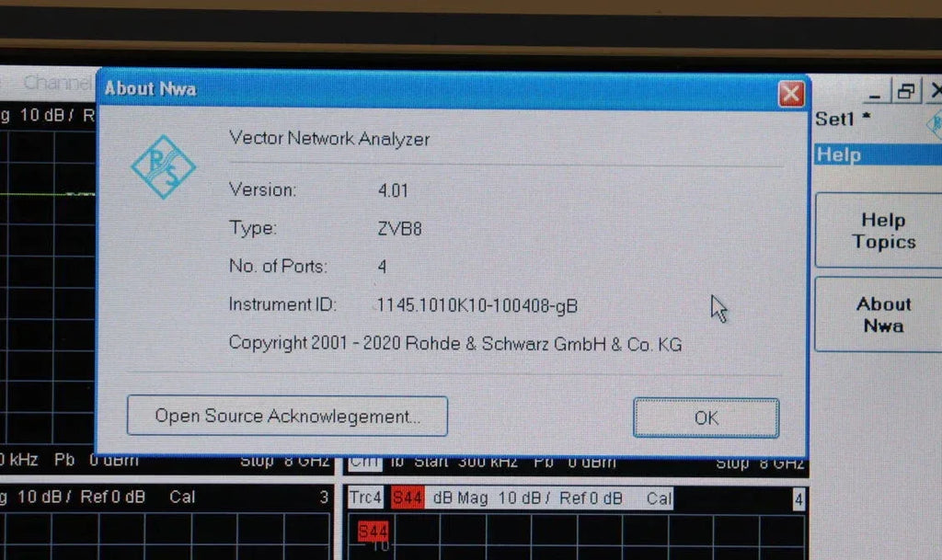Click the Help header in the softkey panel

878,154
